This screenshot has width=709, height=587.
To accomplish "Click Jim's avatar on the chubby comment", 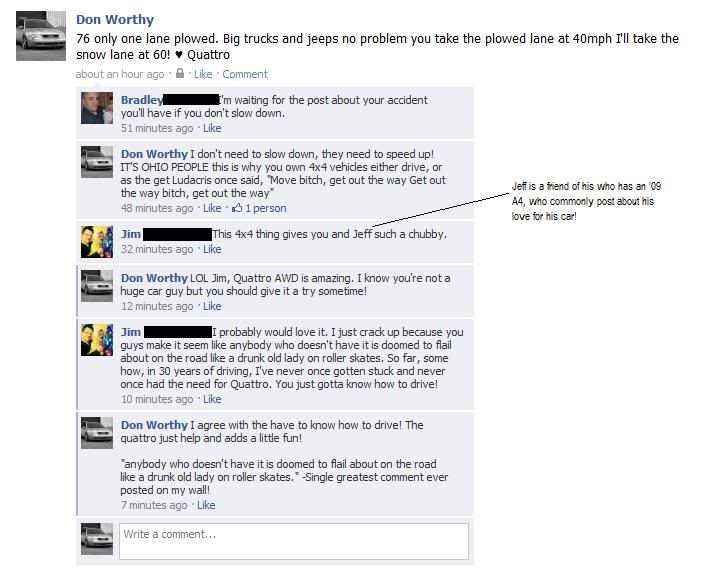I will tap(97, 242).
